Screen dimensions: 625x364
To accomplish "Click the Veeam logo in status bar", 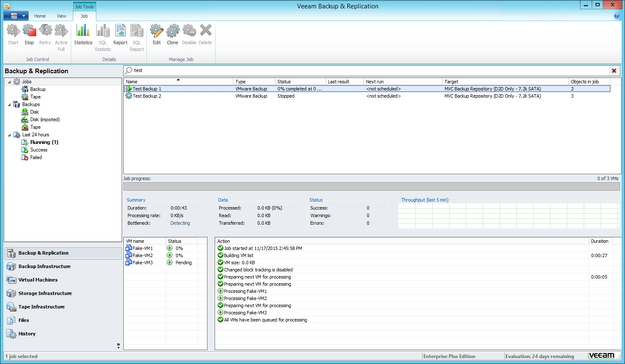I will (x=601, y=356).
